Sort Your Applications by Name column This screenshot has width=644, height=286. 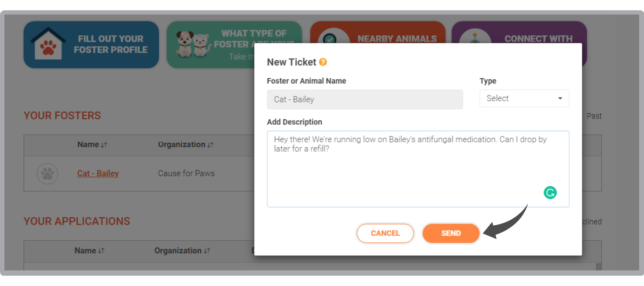click(89, 251)
